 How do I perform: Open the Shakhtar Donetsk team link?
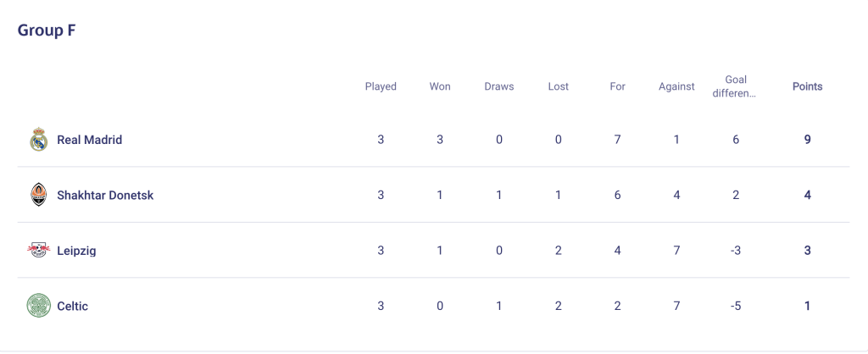point(105,196)
